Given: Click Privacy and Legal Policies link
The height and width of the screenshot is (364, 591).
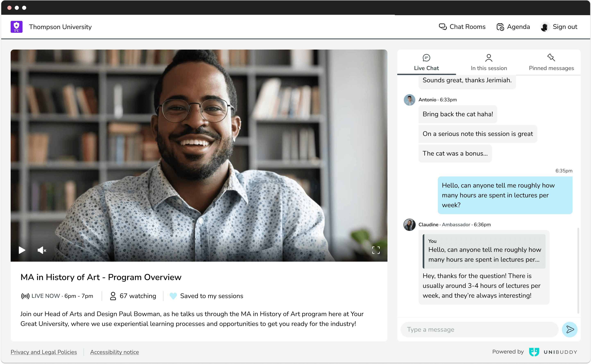Looking at the screenshot, I should pyautogui.click(x=44, y=352).
